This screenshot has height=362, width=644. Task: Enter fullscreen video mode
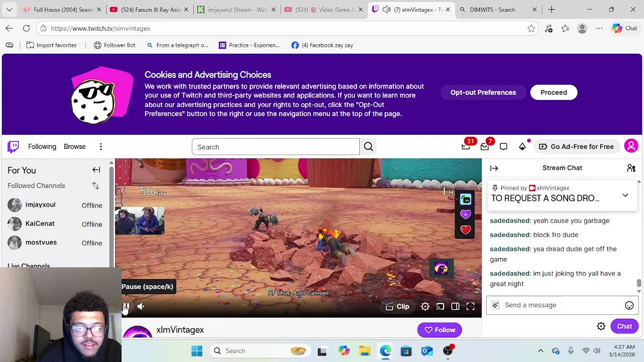pyautogui.click(x=470, y=307)
